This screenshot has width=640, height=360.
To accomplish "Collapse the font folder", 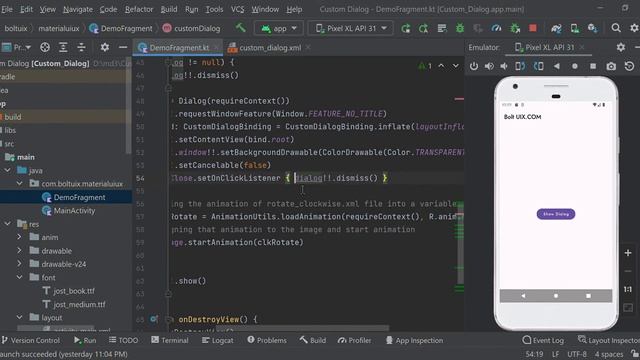I will point(20,277).
